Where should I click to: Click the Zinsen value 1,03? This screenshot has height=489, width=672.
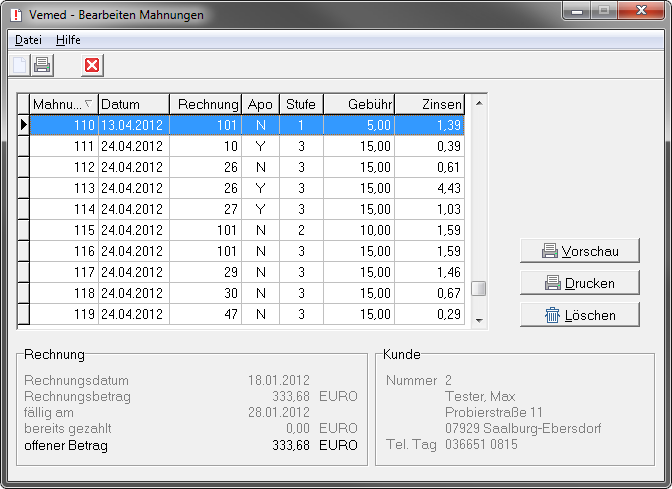tap(429, 209)
